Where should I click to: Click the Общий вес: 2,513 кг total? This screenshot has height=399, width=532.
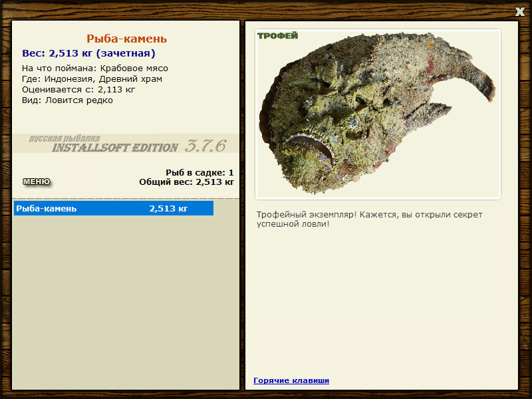[x=187, y=182]
